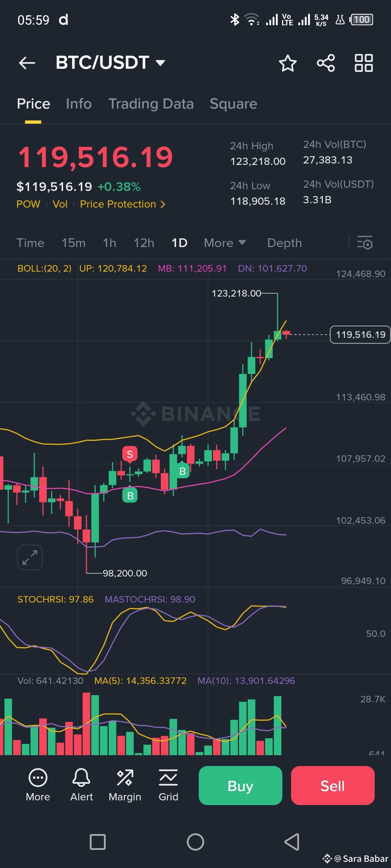
Task: Open the four-square grid layout icon
Action: click(x=363, y=63)
